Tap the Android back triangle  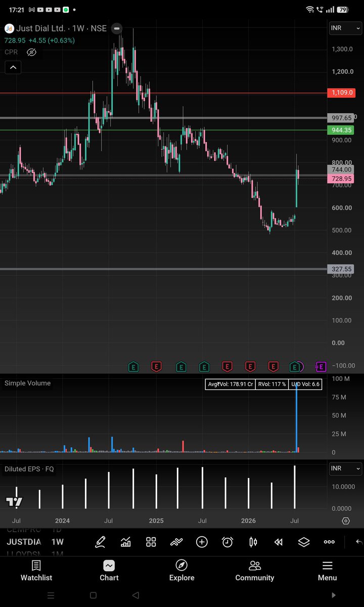pos(135,595)
